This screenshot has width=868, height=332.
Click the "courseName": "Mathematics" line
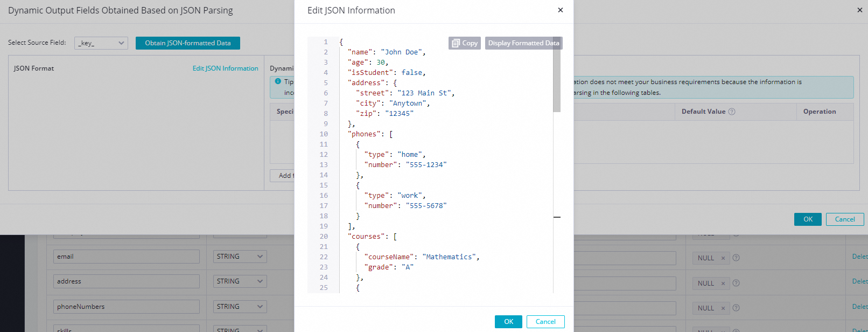pos(422,257)
